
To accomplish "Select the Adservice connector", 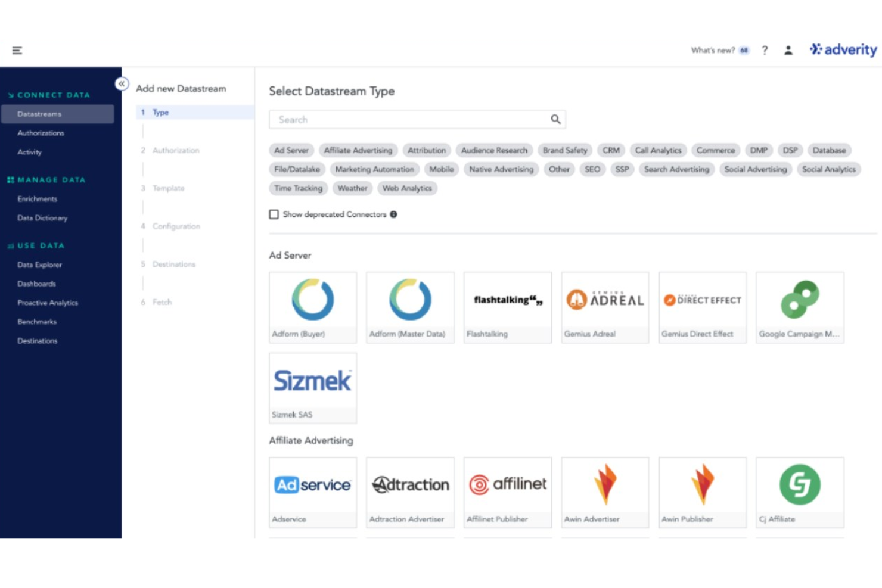I will click(x=313, y=493).
